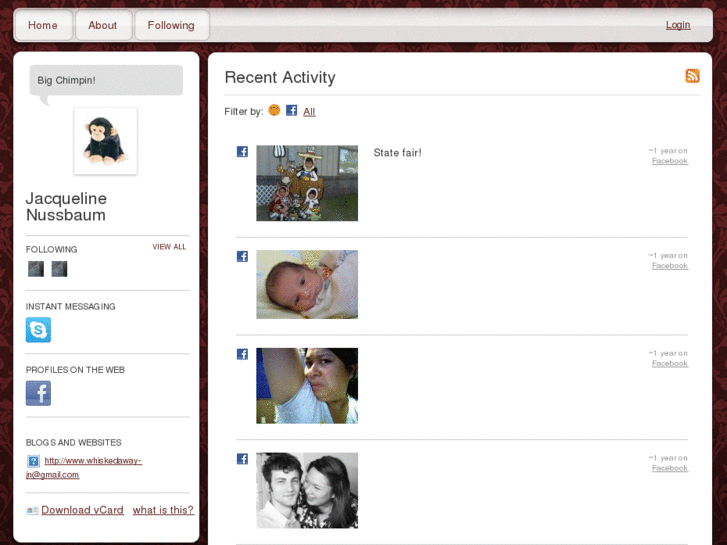
Task: Go to the Home tab
Action: pyautogui.click(x=44, y=25)
